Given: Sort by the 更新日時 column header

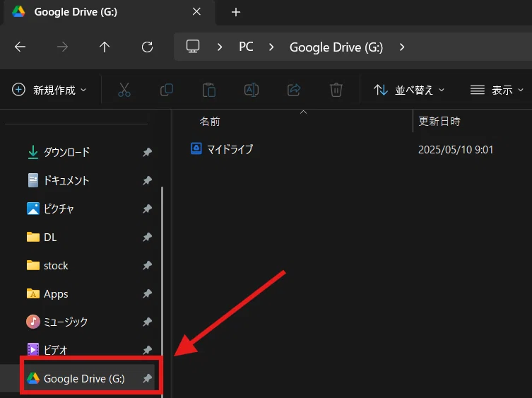Looking at the screenshot, I should (x=439, y=121).
